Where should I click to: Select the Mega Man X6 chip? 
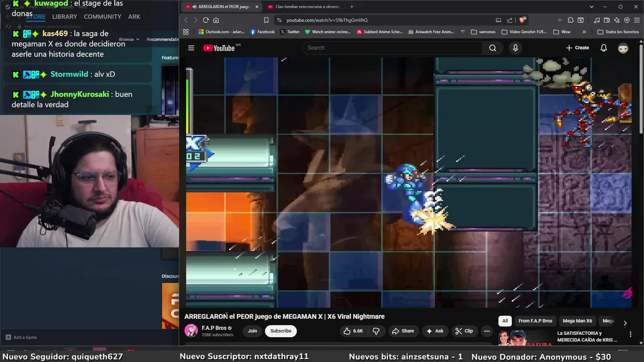click(577, 321)
